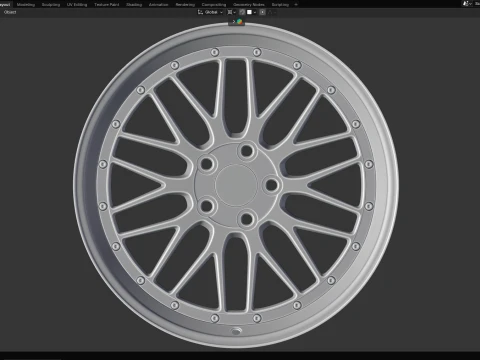The width and height of the screenshot is (480, 360).
Task: Switch to the Shading workspace tab
Action: click(x=134, y=5)
